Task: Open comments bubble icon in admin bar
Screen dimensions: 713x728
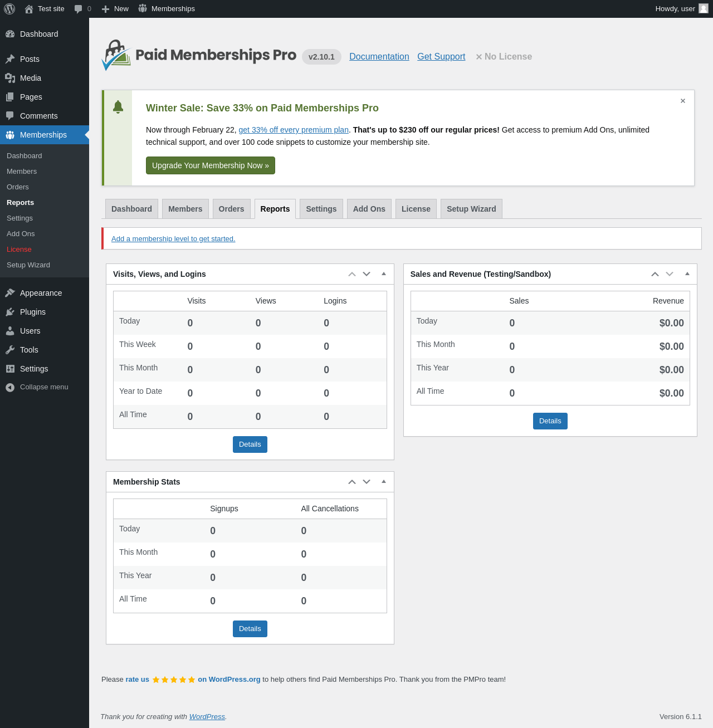Action: click(x=79, y=9)
